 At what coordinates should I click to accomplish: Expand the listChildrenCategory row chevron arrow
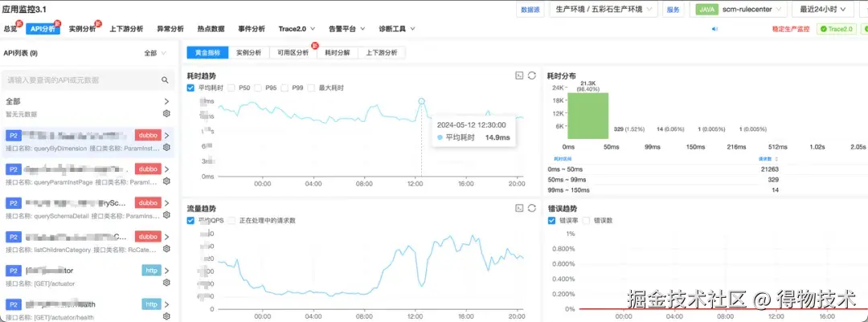(166, 237)
